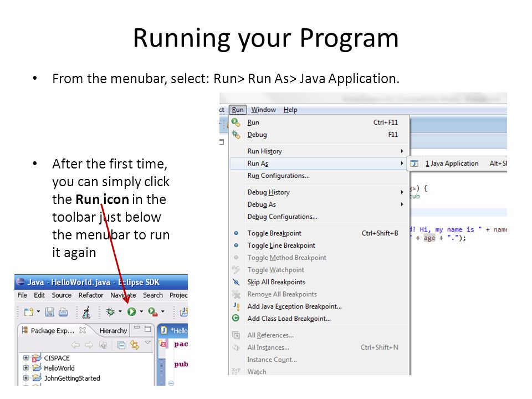The height and width of the screenshot is (399, 532).
Task: Select the CISPACE project name
Action: point(57,358)
